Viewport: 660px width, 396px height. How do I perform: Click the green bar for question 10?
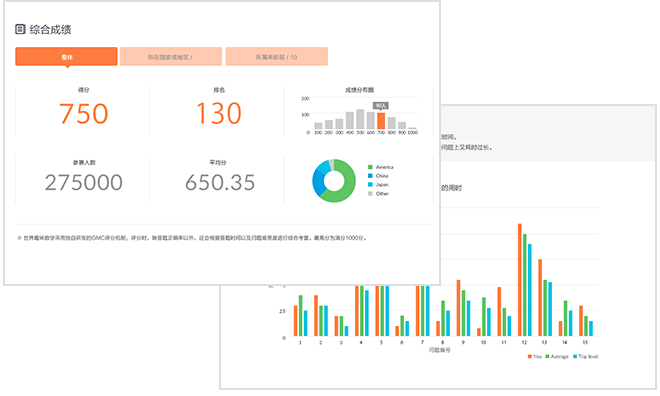(484, 317)
